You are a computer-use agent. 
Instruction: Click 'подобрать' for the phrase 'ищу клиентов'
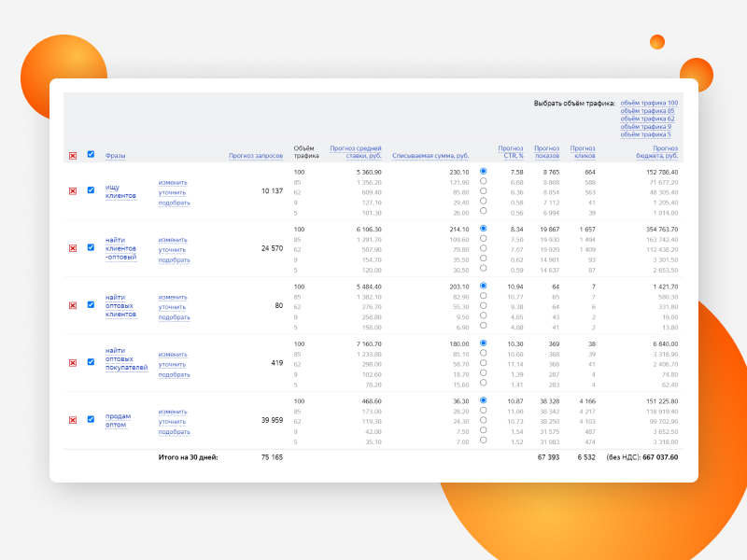coord(175,203)
